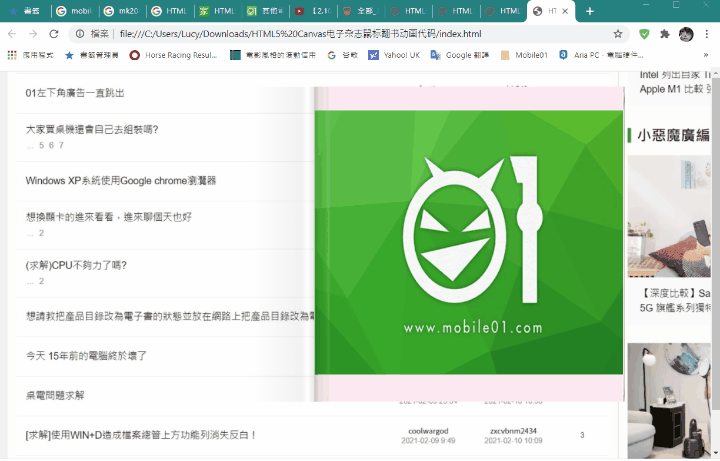Click the 小惡魔廣編 section heading
The image size is (720, 461).
pos(673,135)
